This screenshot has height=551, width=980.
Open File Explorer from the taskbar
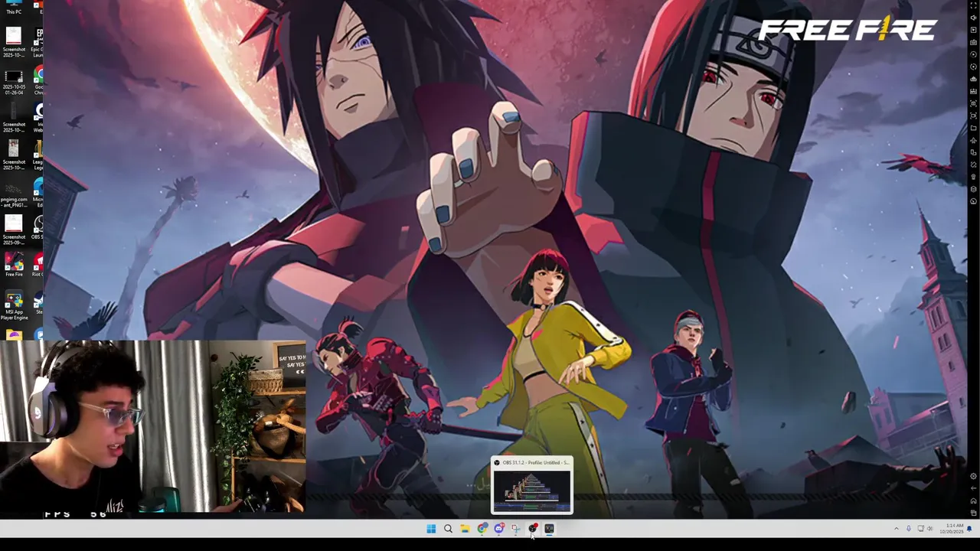point(465,528)
